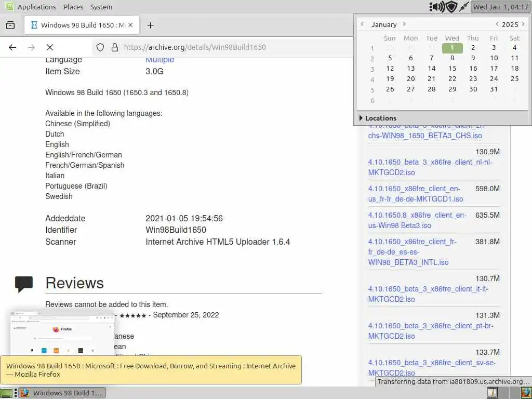Click the Item Size 3.0G value
This screenshot has width=532, height=399.
click(x=154, y=71)
